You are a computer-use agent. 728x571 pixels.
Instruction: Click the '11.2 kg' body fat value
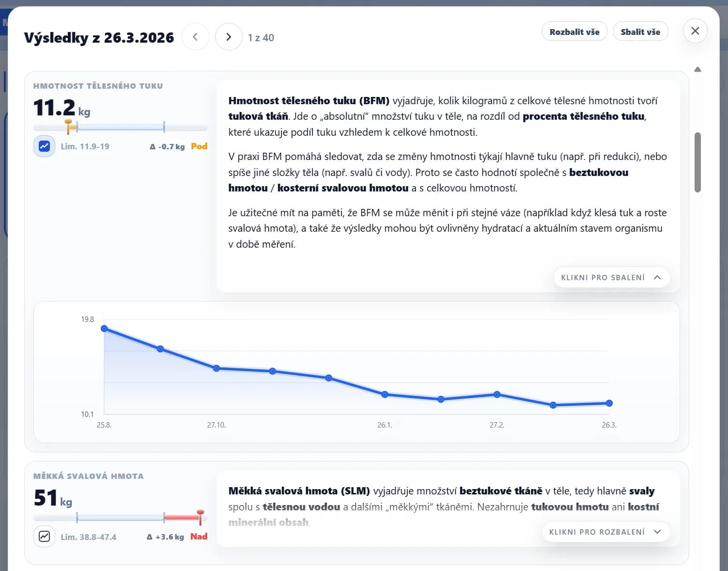[x=62, y=108]
